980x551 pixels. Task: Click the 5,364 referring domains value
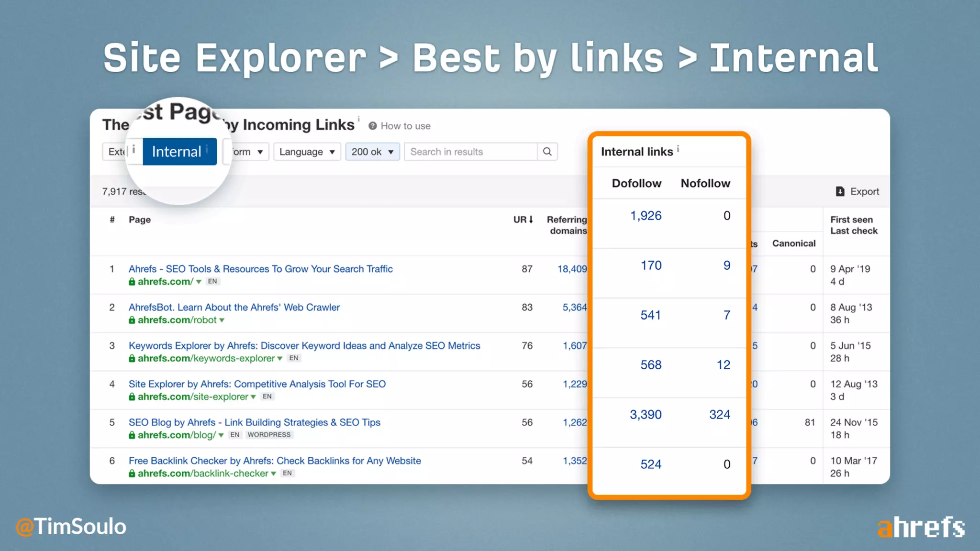tap(575, 307)
